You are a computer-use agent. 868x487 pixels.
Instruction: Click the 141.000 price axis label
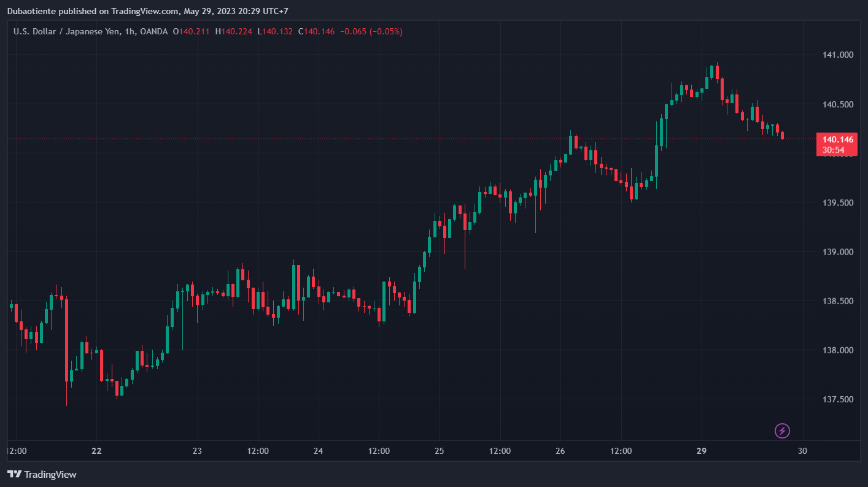coord(837,55)
